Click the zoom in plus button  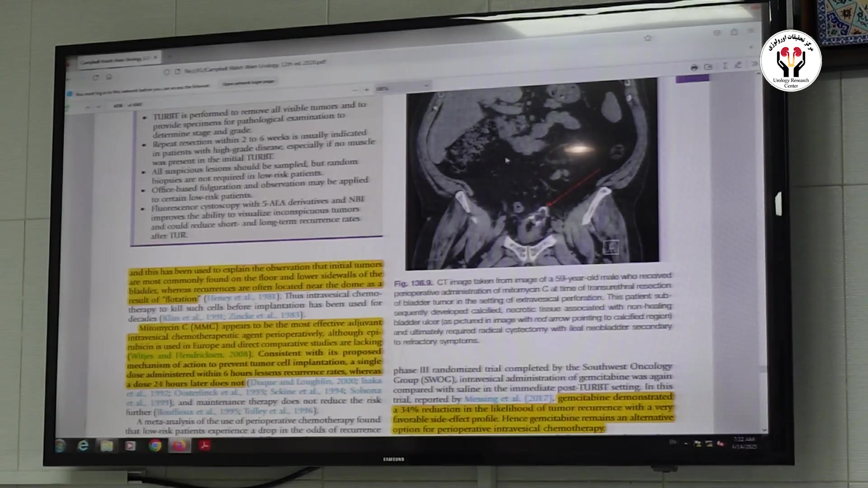pos(367,89)
